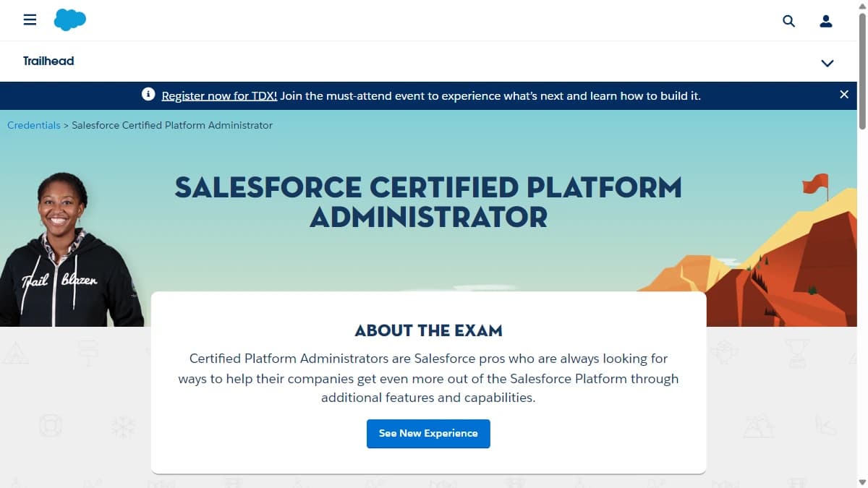Click the Certified Platform Administrators description paragraph
The width and height of the screenshot is (868, 488).
point(428,378)
